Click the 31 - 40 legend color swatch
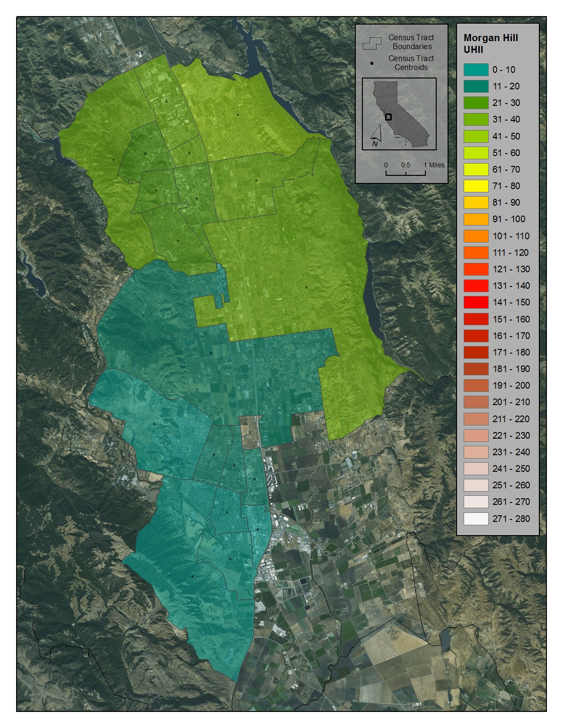The width and height of the screenshot is (563, 728). (475, 119)
